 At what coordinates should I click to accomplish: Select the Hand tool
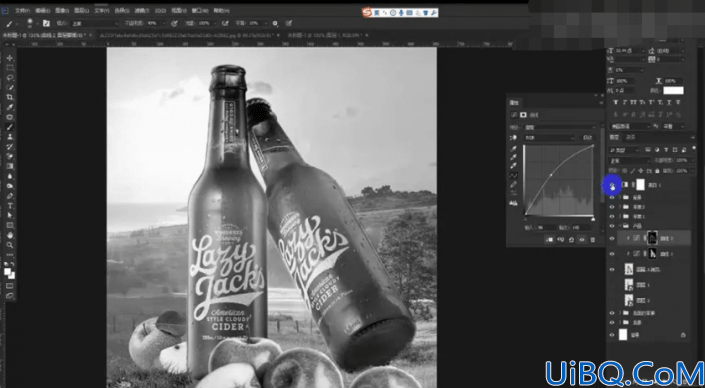click(x=10, y=235)
